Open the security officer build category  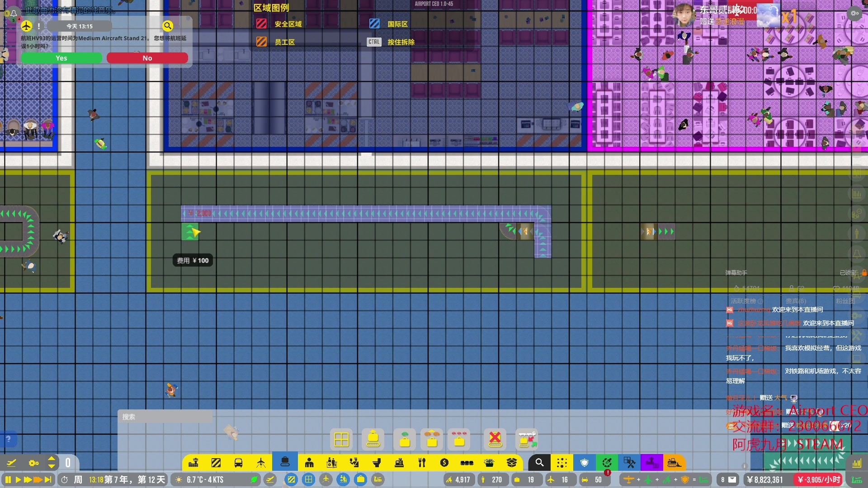[354, 462]
